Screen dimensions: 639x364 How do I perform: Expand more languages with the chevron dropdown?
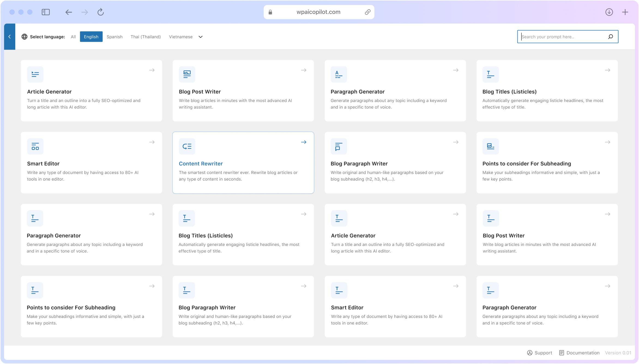pyautogui.click(x=201, y=37)
